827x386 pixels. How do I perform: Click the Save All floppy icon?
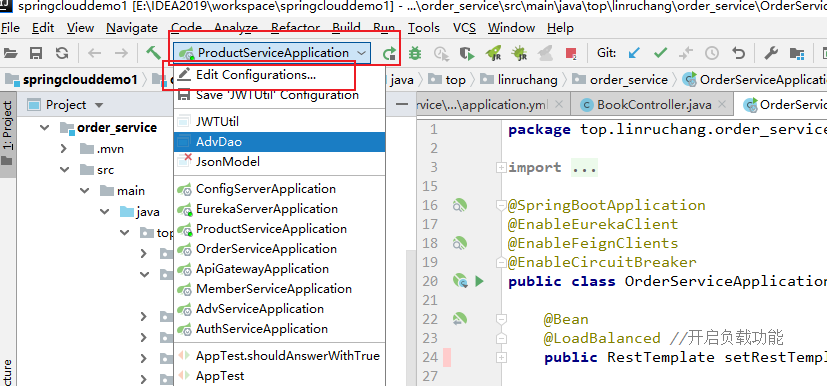[36, 53]
